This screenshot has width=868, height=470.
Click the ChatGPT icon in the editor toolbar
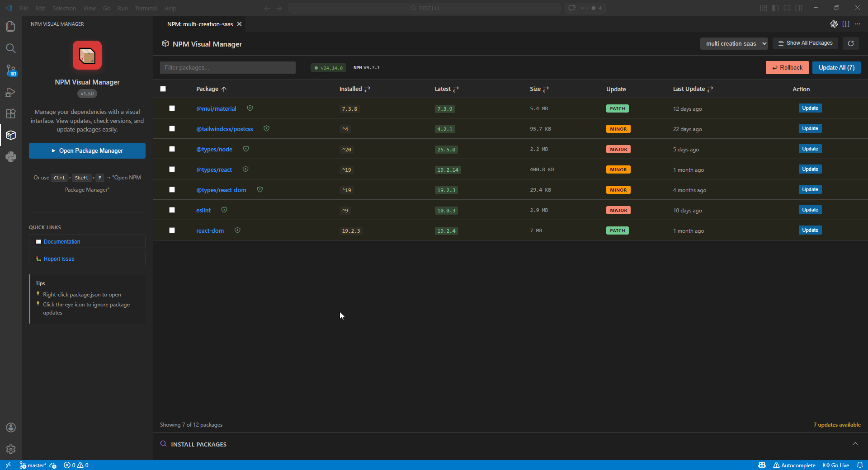(x=834, y=24)
